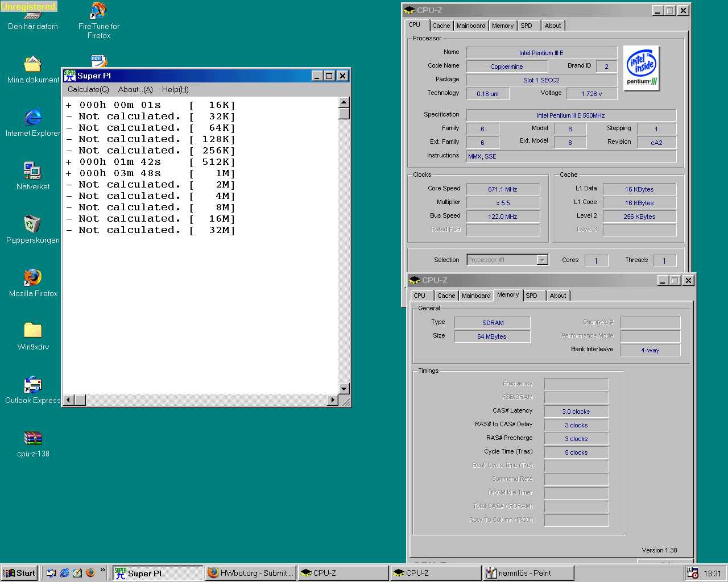Expand the quick launch chevron in taskbar
This screenshot has width=728, height=582.
coord(103,570)
